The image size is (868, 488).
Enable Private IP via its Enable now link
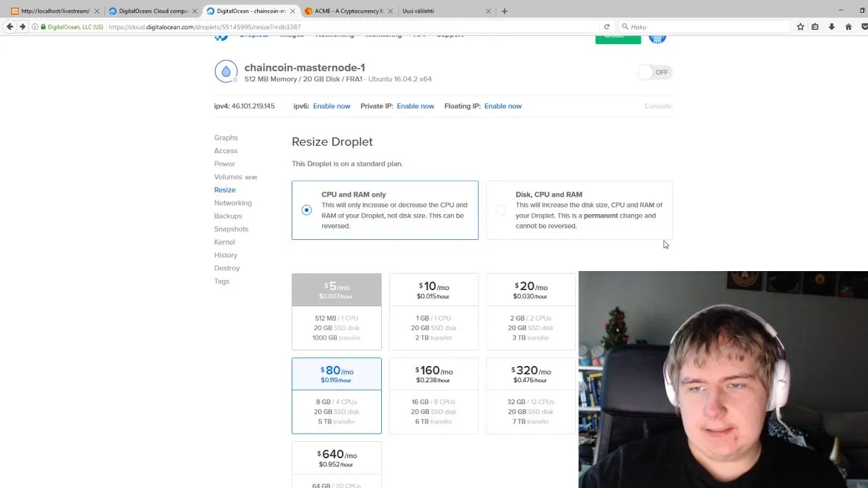pos(416,106)
